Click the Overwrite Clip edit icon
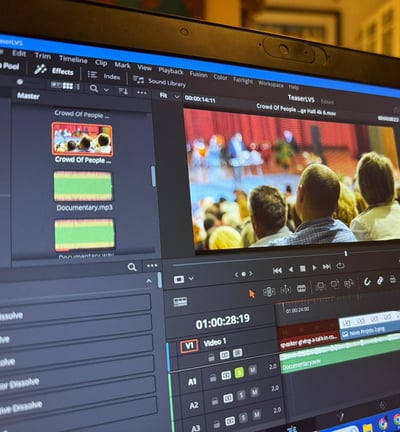Screen dimensions: 400x432 click(335, 284)
